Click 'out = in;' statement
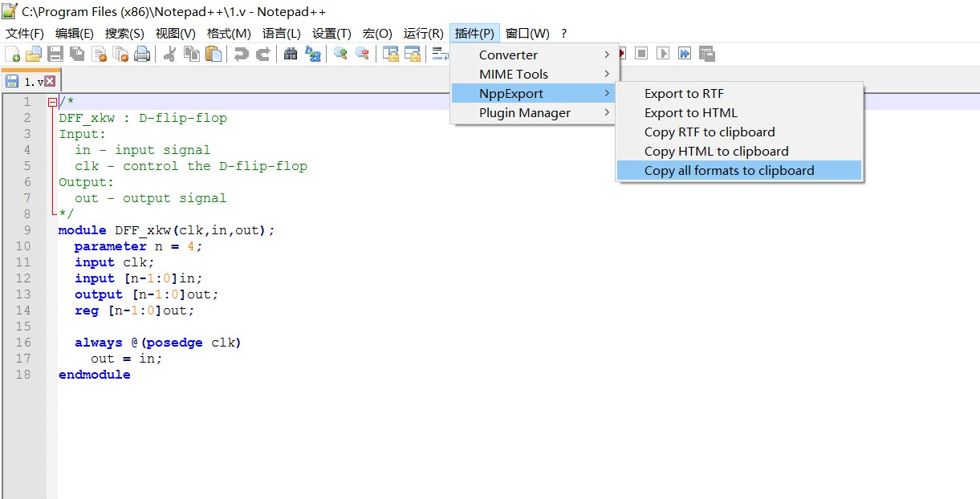 127,359
